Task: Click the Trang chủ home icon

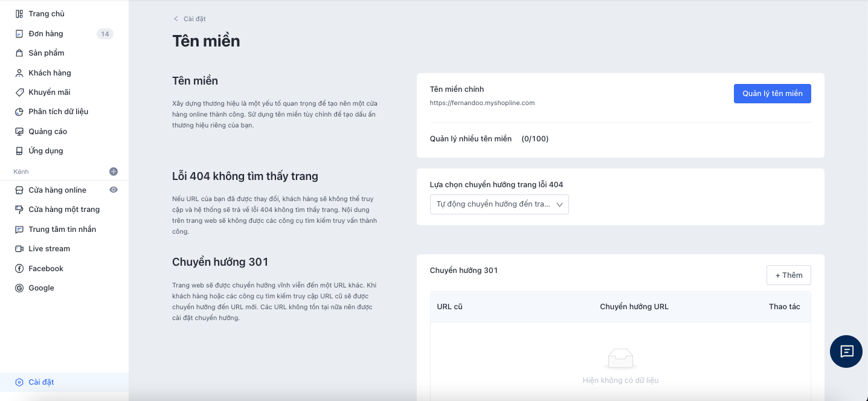Action: 19,14
